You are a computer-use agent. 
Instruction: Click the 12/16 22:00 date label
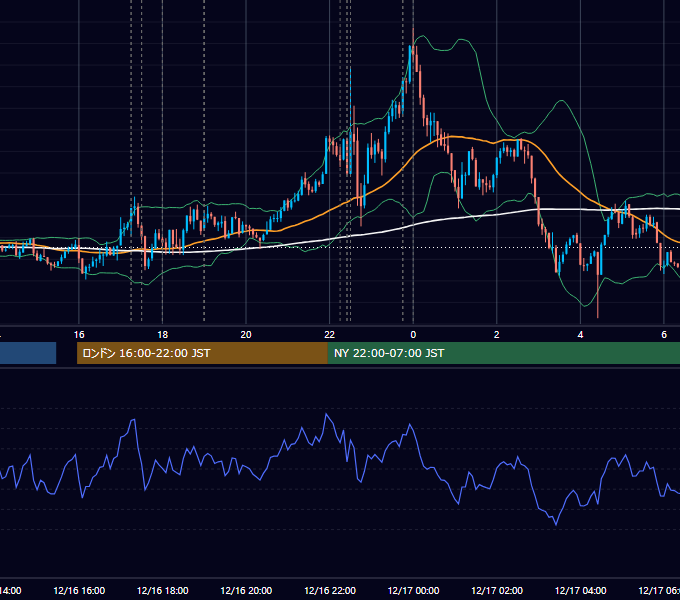tap(330, 590)
